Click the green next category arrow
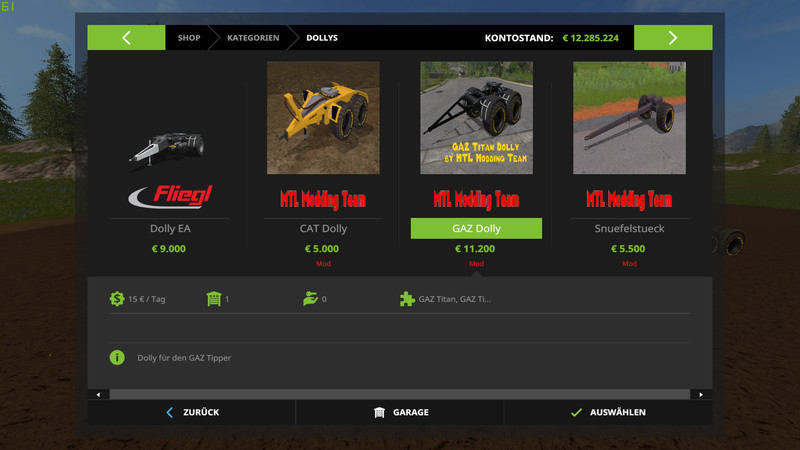Image resolution: width=800 pixels, height=450 pixels. (x=672, y=38)
